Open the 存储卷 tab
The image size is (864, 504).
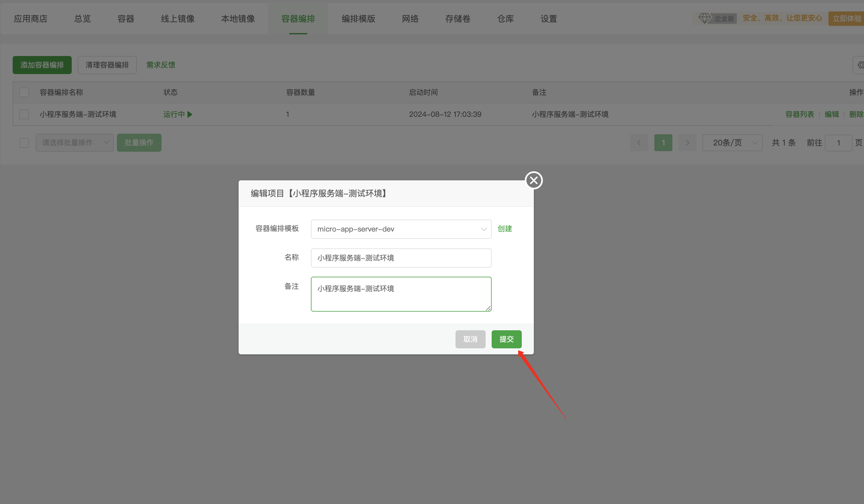[458, 19]
